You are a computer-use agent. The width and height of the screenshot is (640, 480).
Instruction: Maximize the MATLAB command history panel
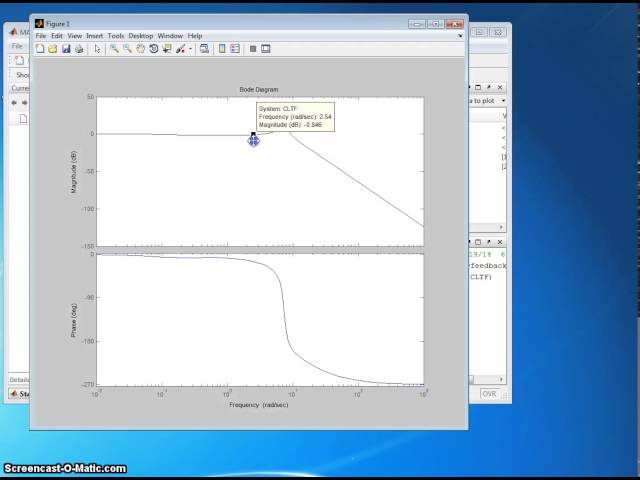coord(478,242)
